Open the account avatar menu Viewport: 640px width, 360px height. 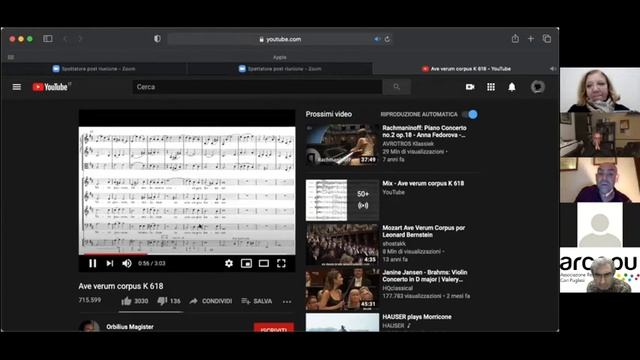tap(538, 87)
